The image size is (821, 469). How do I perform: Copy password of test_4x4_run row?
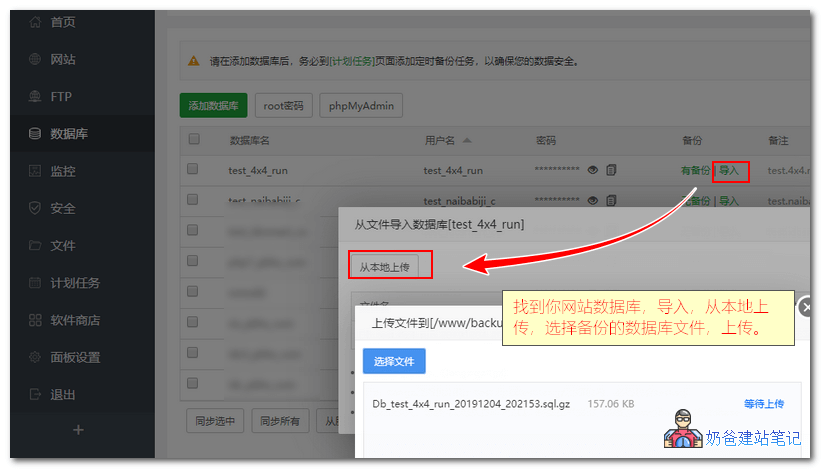(x=611, y=170)
